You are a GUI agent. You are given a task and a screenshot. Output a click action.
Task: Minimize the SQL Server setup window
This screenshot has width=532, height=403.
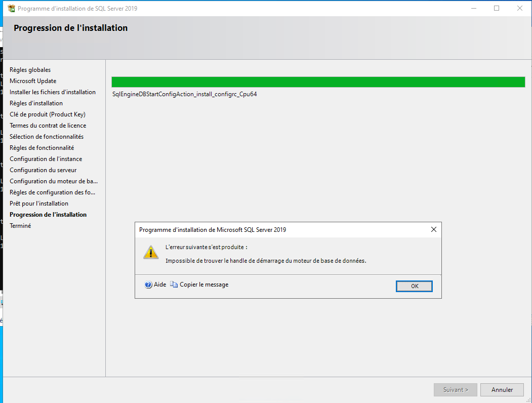[474, 8]
